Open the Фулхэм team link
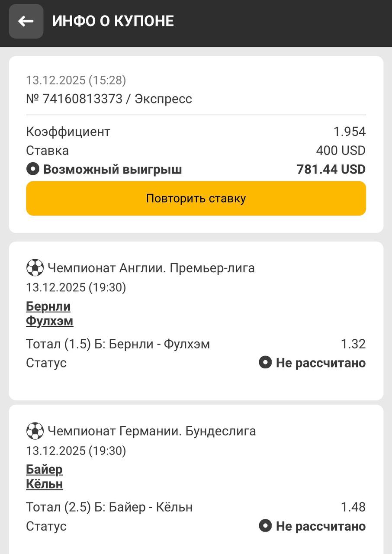This screenshot has height=554, width=392. (49, 321)
